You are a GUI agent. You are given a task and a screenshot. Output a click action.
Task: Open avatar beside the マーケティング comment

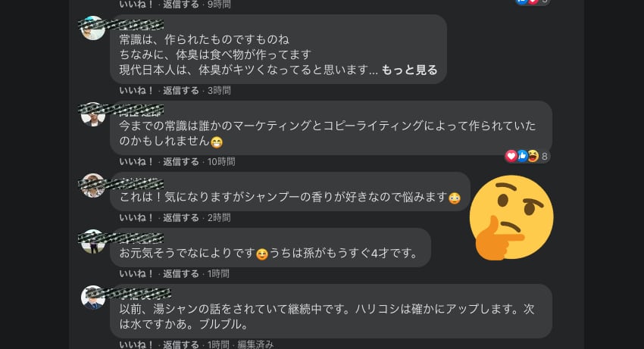pos(93,114)
